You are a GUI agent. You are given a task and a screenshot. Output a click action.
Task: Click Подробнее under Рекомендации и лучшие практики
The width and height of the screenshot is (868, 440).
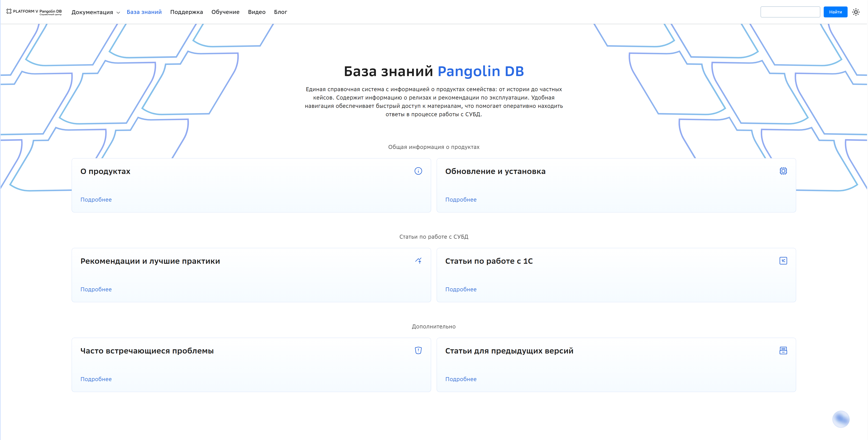(96, 289)
